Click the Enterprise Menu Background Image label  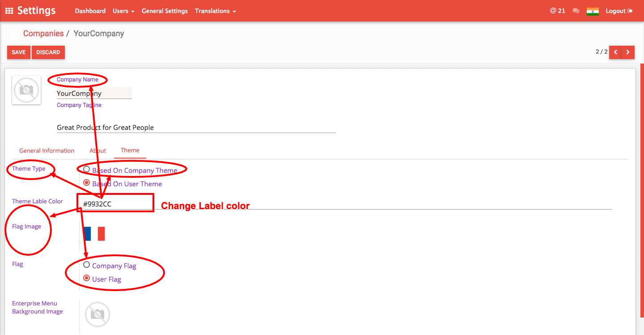38,307
